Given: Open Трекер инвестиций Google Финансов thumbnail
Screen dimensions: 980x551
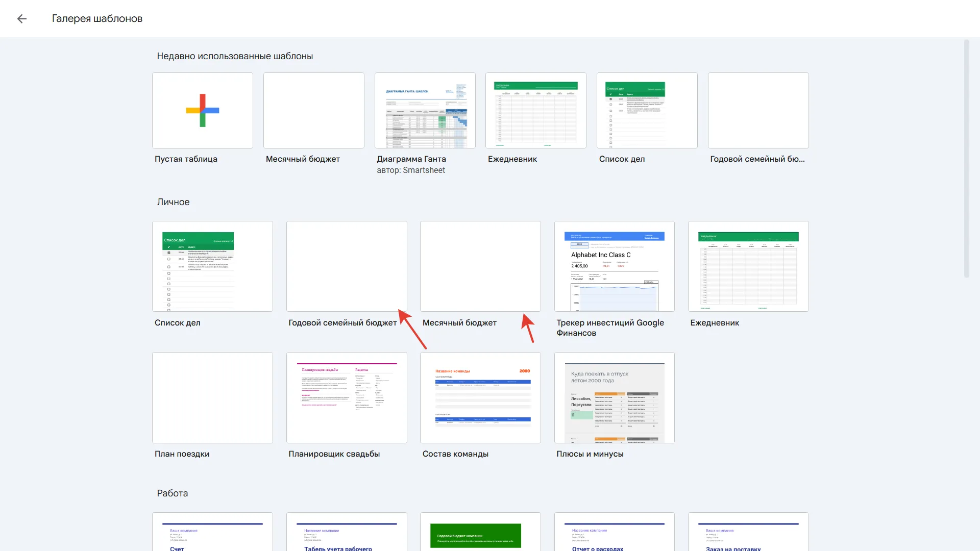Looking at the screenshot, I should [615, 266].
